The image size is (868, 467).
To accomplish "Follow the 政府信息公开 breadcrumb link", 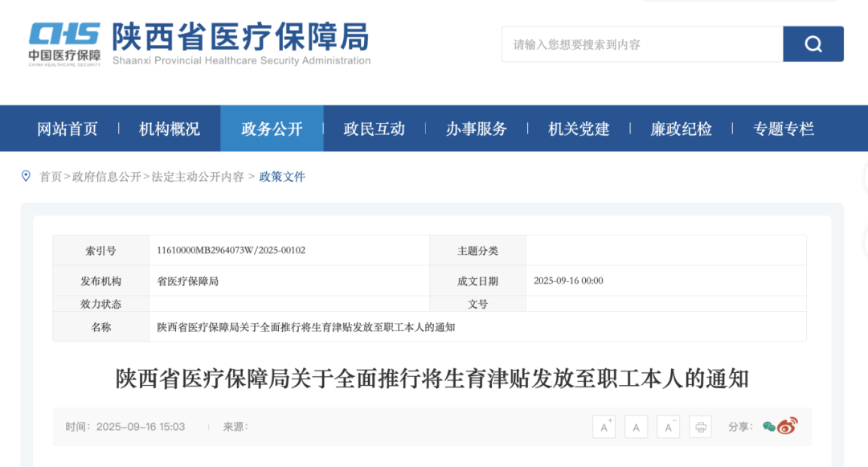I will click(106, 177).
